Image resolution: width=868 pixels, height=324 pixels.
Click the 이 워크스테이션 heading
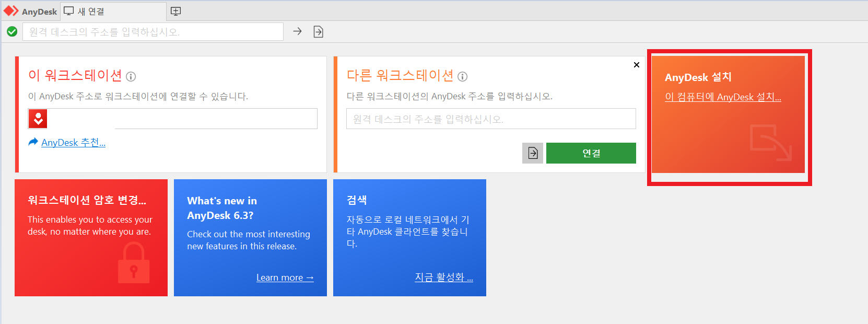75,76
